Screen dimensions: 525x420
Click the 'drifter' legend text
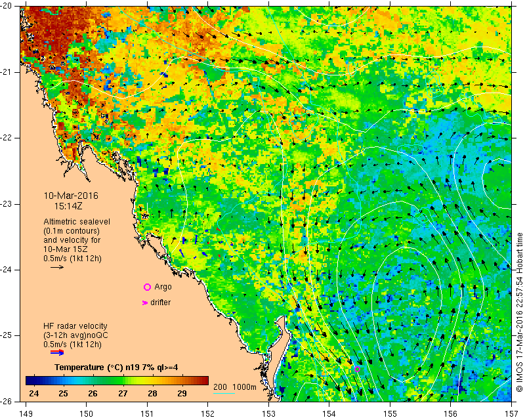(x=160, y=303)
